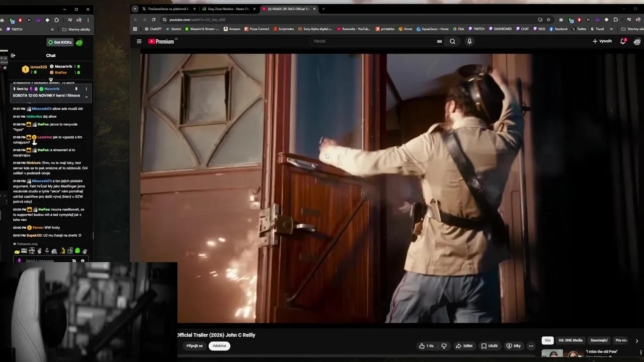Open the Gemini bookmark
644x362 pixels.
[x=173, y=29]
